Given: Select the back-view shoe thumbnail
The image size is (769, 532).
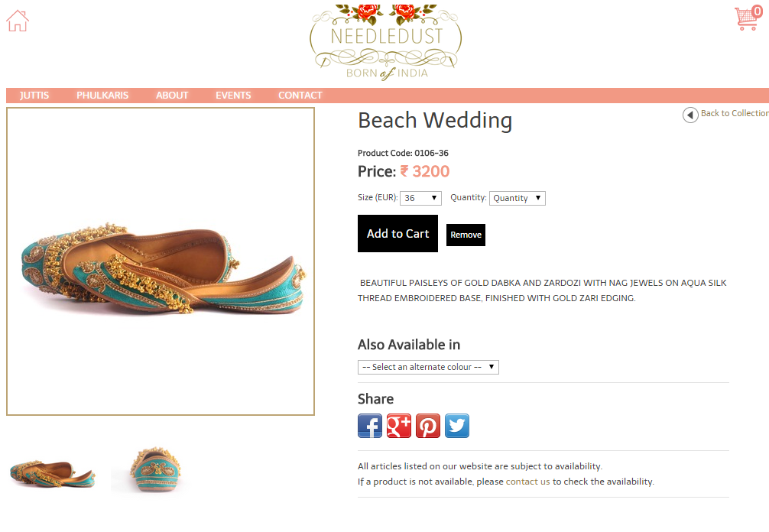Looking at the screenshot, I should click(x=154, y=470).
